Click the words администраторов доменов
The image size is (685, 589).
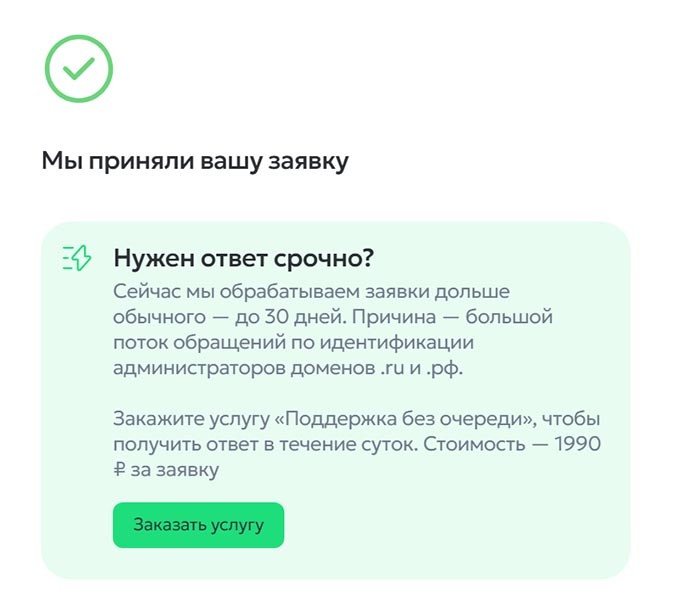point(243,368)
